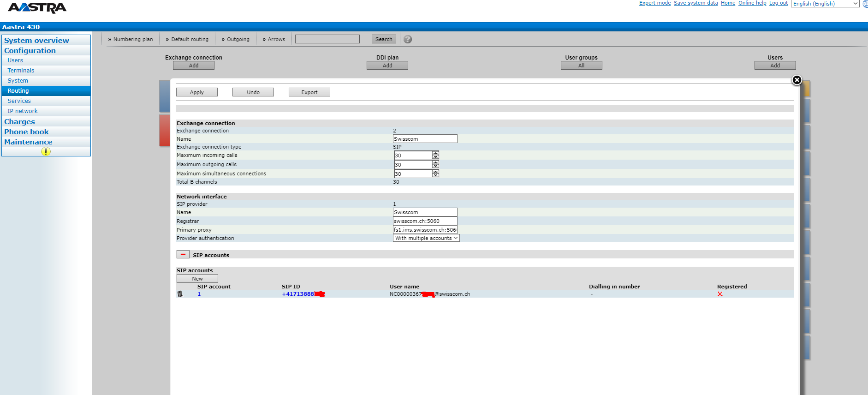Click Total B channels value 30
The image size is (868, 395).
(x=396, y=182)
